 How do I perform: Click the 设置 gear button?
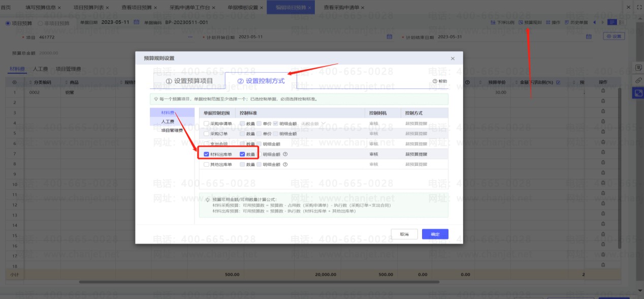point(614,36)
